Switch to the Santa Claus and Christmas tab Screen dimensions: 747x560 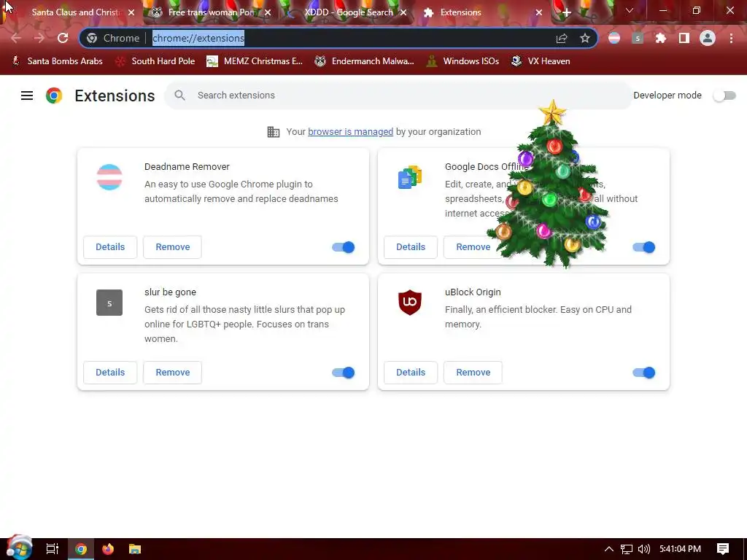71,12
